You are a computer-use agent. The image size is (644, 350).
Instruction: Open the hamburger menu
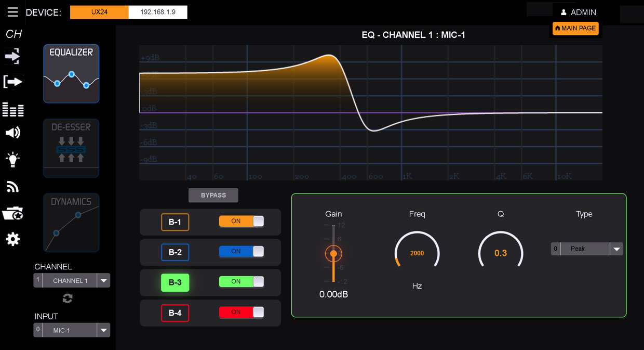click(x=12, y=12)
